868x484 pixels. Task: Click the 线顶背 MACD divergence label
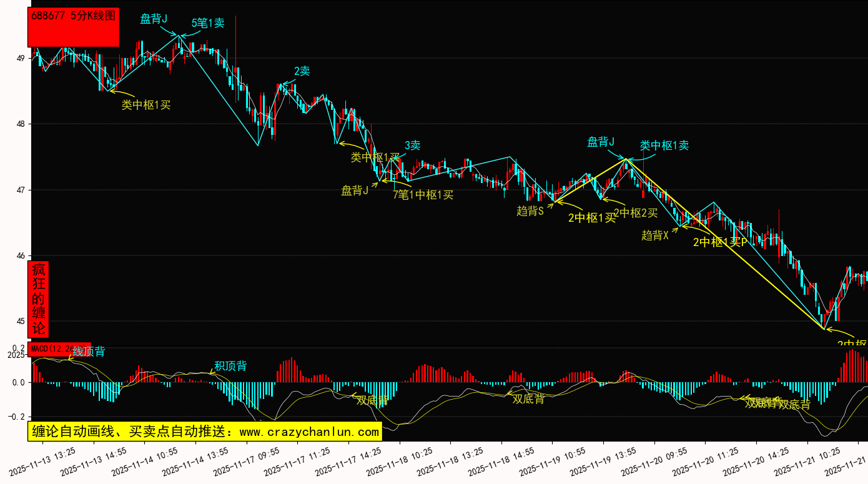89,352
